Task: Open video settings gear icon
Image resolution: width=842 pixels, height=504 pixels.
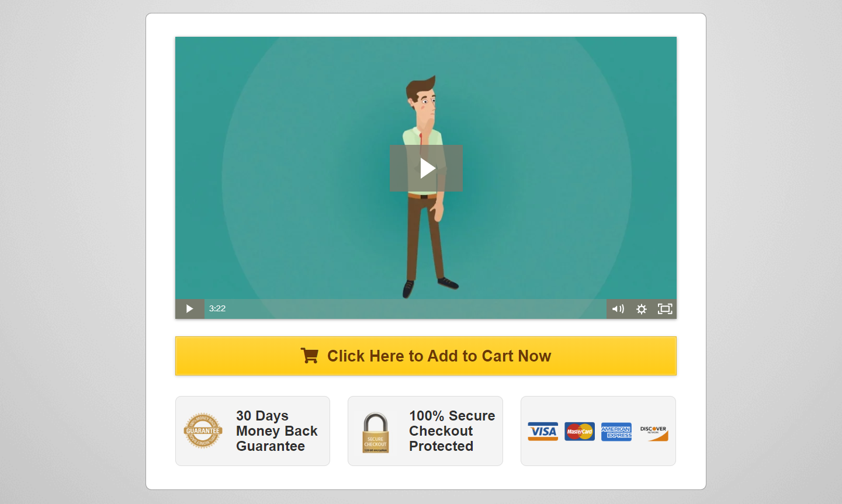Action: [x=641, y=309]
